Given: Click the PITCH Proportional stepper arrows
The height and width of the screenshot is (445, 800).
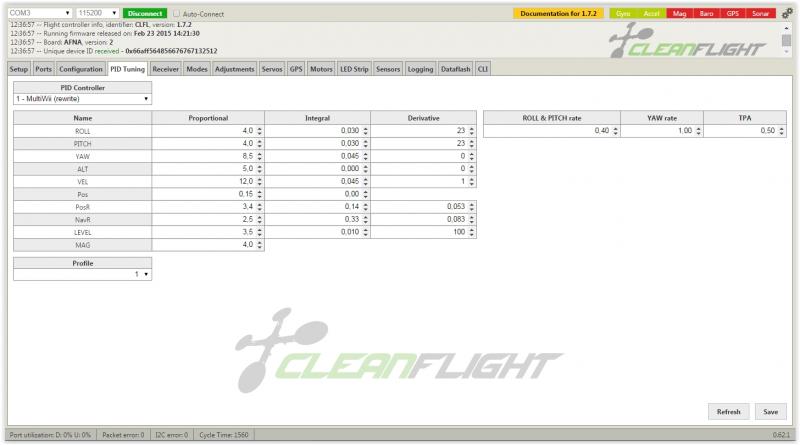Looking at the screenshot, I should pyautogui.click(x=260, y=144).
